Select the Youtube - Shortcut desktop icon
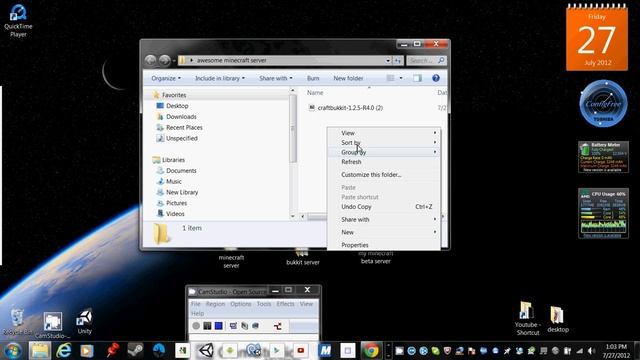The width and height of the screenshot is (640, 360). click(x=527, y=318)
